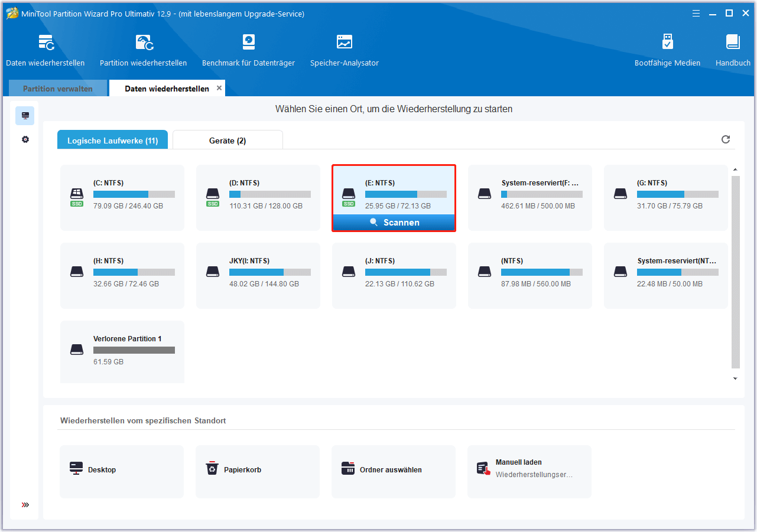Select the JKY I: NTFS drive
The image size is (757, 532).
click(x=258, y=276)
